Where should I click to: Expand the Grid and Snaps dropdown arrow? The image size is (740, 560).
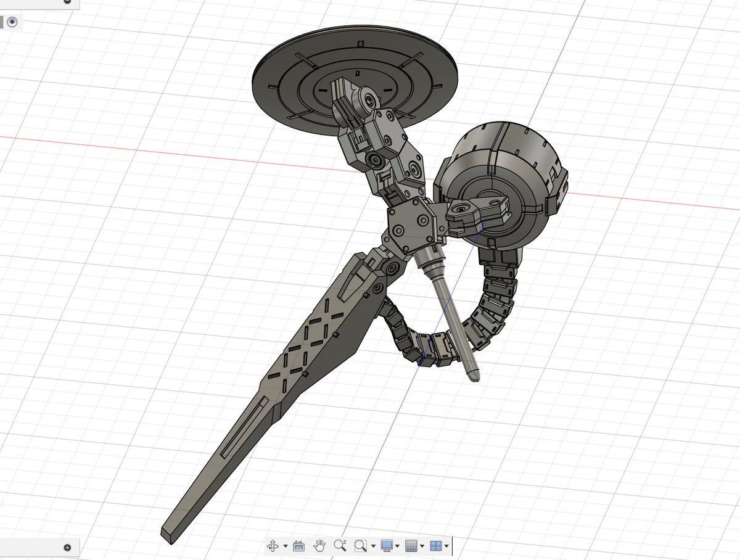(422, 546)
